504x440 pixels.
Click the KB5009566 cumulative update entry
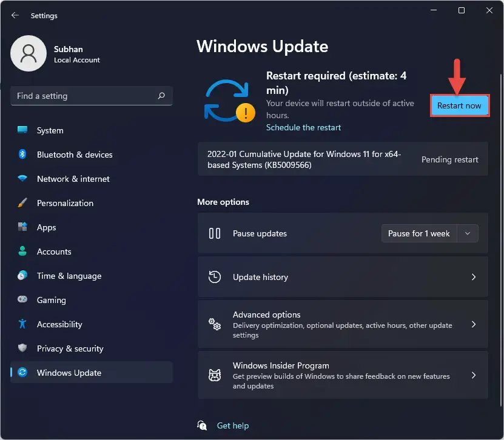click(x=343, y=159)
